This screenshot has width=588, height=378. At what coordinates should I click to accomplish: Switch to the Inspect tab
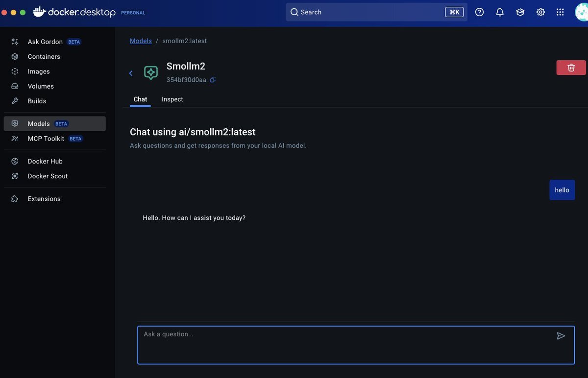coord(172,99)
